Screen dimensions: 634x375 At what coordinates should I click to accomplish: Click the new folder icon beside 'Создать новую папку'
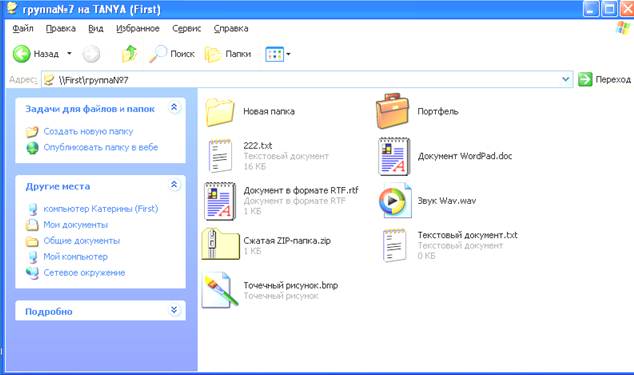click(x=32, y=132)
